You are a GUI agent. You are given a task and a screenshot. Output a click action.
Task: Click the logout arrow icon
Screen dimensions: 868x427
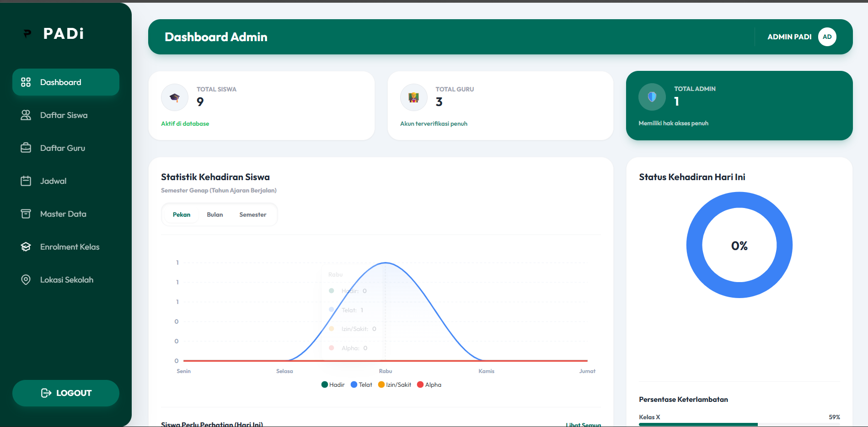click(46, 393)
